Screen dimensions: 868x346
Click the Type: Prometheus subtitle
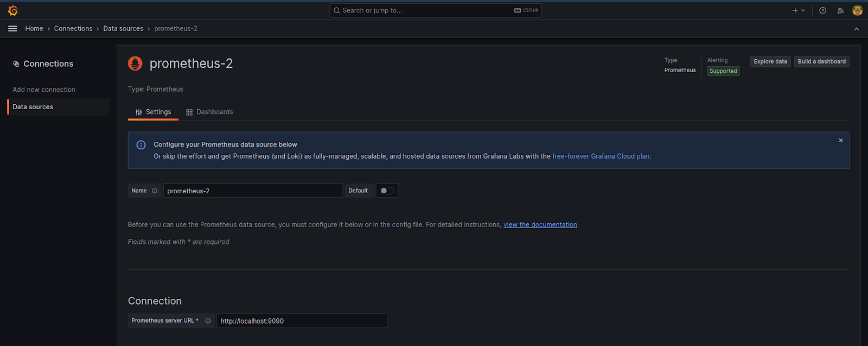tap(156, 89)
